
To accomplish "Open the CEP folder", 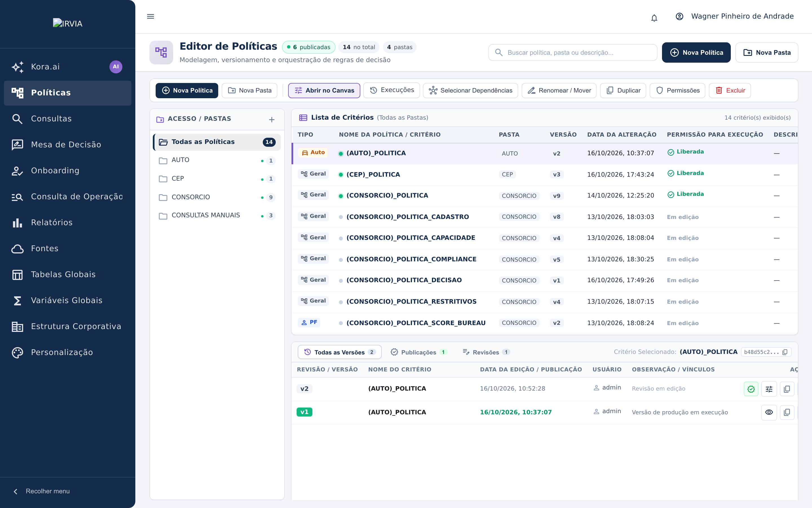I will coord(217,179).
